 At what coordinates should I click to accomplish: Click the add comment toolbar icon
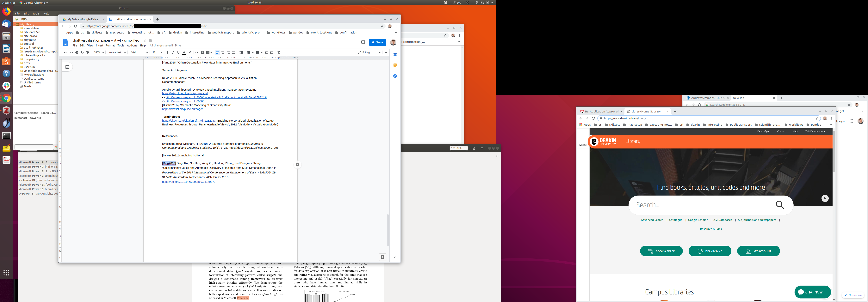point(202,52)
